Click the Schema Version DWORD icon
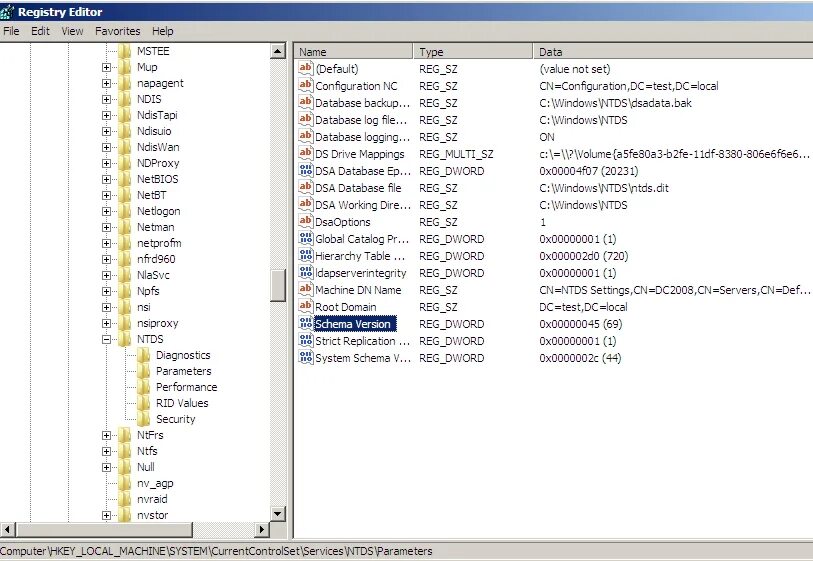Image resolution: width=813 pixels, height=561 pixels. [x=306, y=324]
